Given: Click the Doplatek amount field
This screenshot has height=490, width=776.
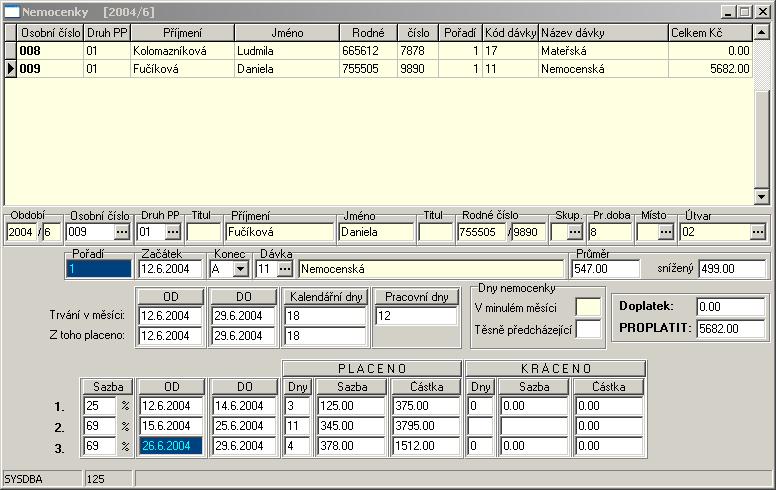Looking at the screenshot, I should [730, 307].
